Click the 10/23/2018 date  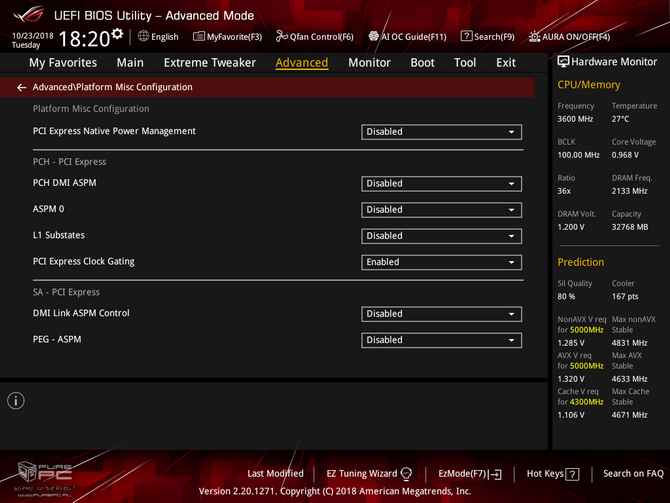[32, 35]
